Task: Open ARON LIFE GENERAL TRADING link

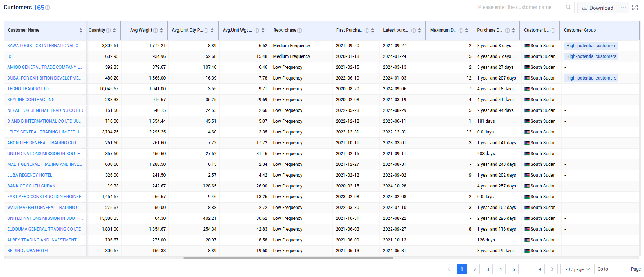Action: click(45, 143)
